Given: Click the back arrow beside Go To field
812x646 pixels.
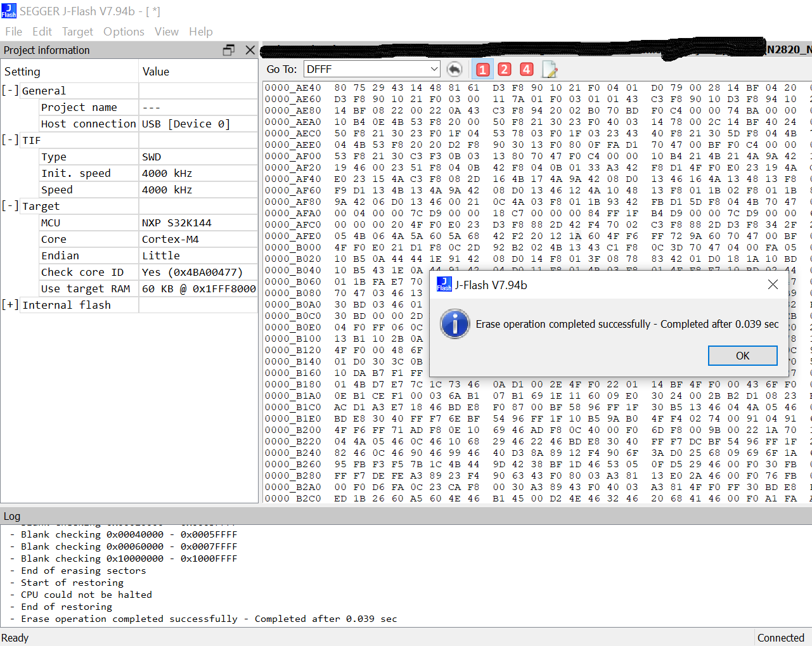Looking at the screenshot, I should pos(454,69).
